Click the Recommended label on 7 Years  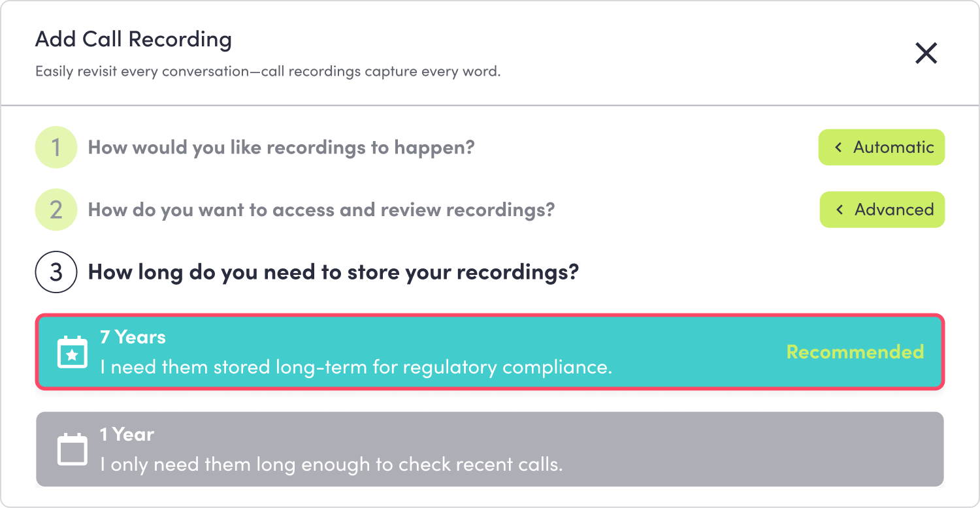tap(855, 352)
